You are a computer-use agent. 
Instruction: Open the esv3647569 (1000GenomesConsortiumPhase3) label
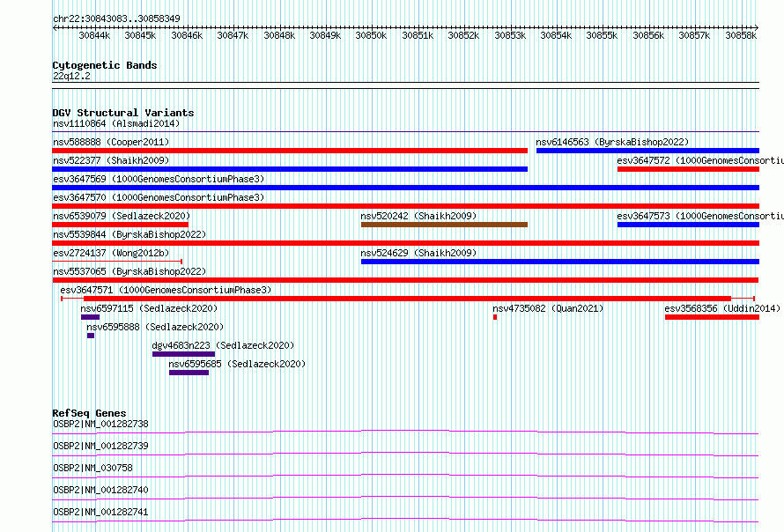point(159,179)
